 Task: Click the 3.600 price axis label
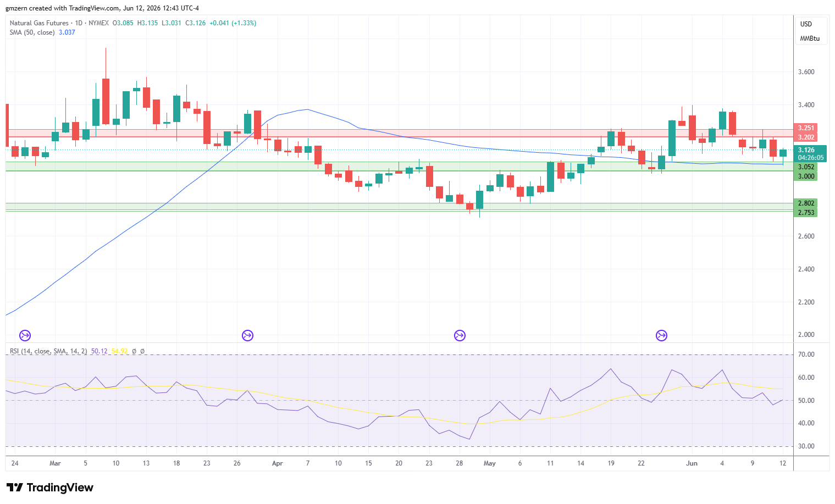click(806, 72)
